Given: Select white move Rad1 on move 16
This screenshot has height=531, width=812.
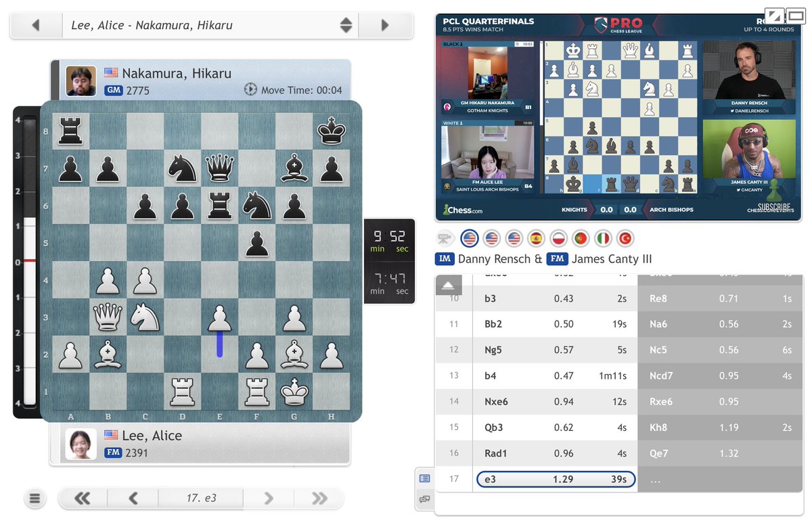Looking at the screenshot, I should [x=556, y=453].
